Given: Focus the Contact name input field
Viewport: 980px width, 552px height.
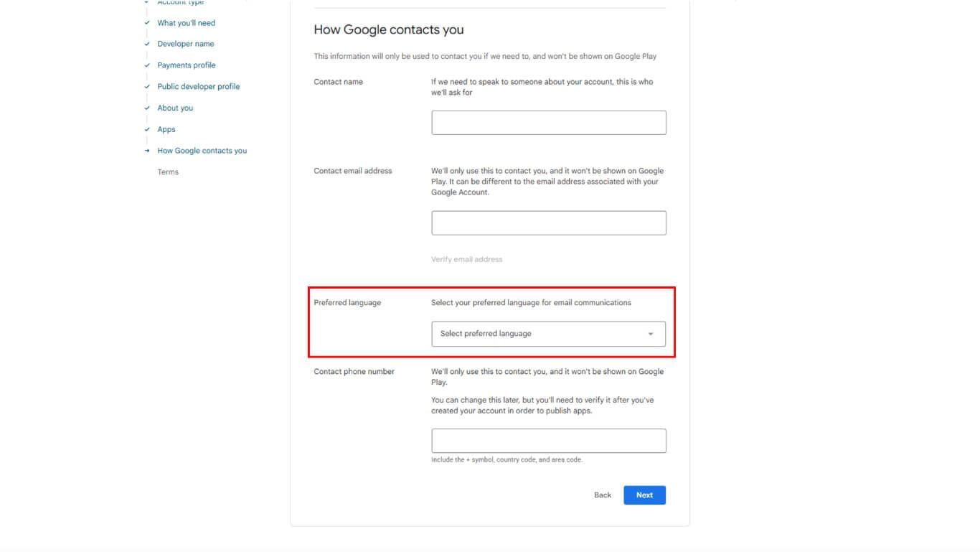Looking at the screenshot, I should coord(548,123).
